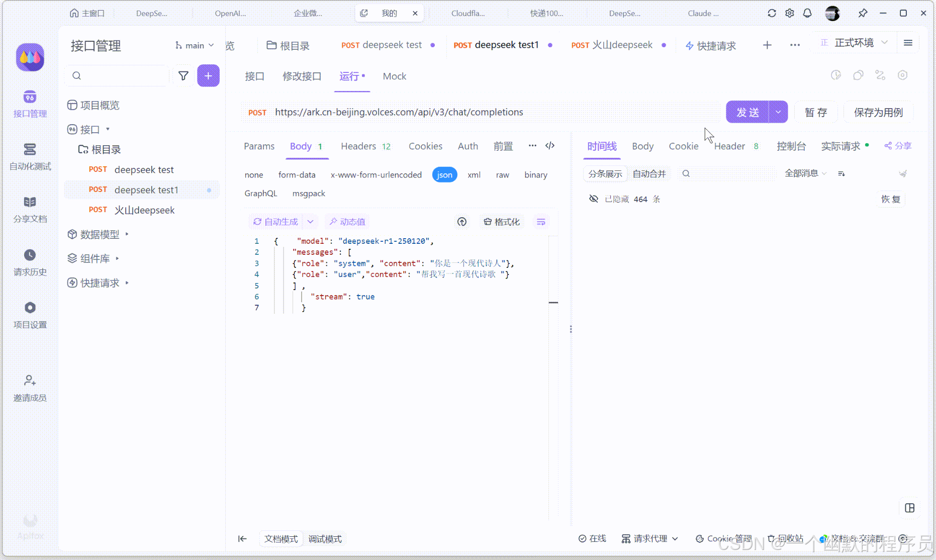936x560 pixels.
Task: Select the none body type
Action: coord(254,175)
